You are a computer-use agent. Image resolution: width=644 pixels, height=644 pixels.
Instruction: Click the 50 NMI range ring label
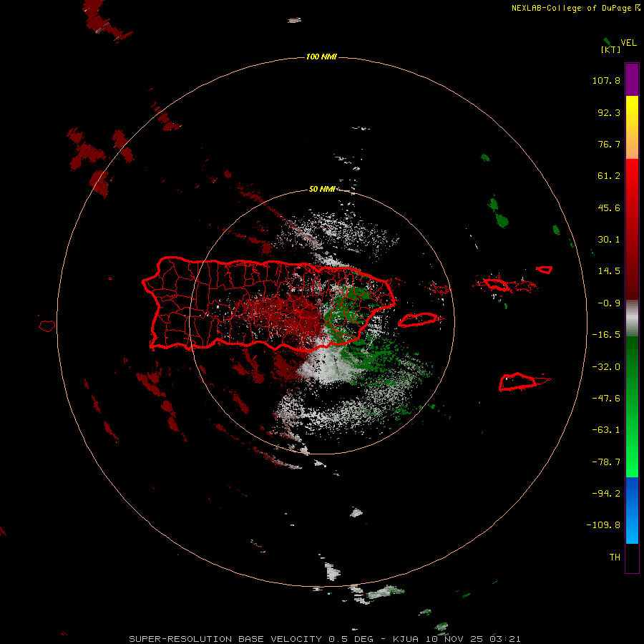tap(322, 189)
